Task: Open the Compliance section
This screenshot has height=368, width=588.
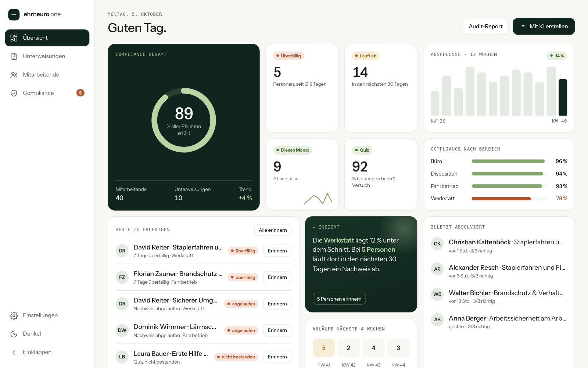Action: [x=47, y=93]
